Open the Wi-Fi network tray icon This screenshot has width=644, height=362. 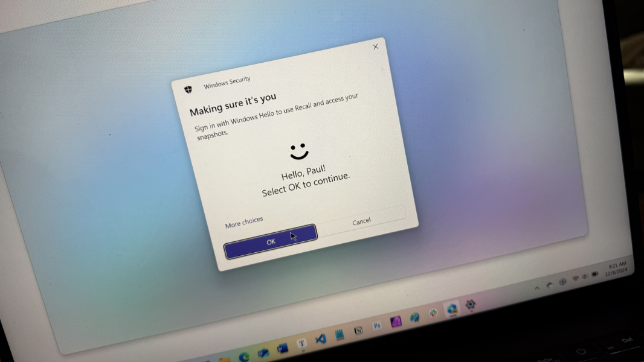click(x=576, y=278)
